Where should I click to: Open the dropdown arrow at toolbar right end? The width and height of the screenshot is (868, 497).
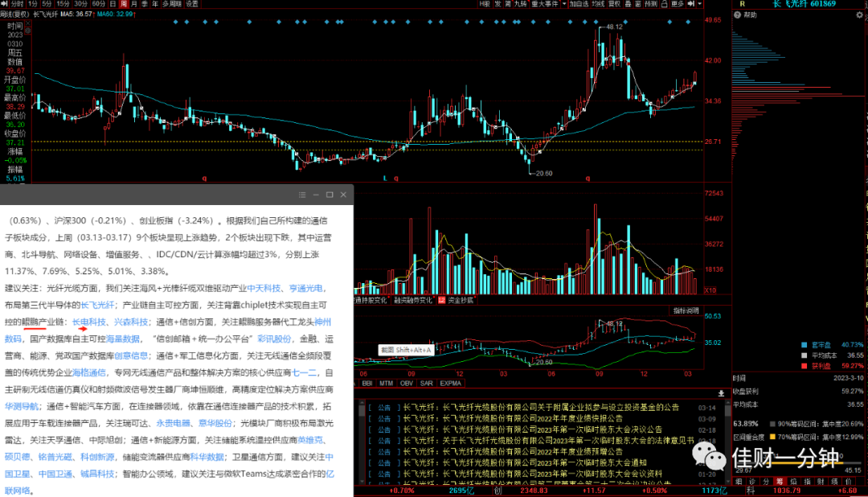(700, 3)
